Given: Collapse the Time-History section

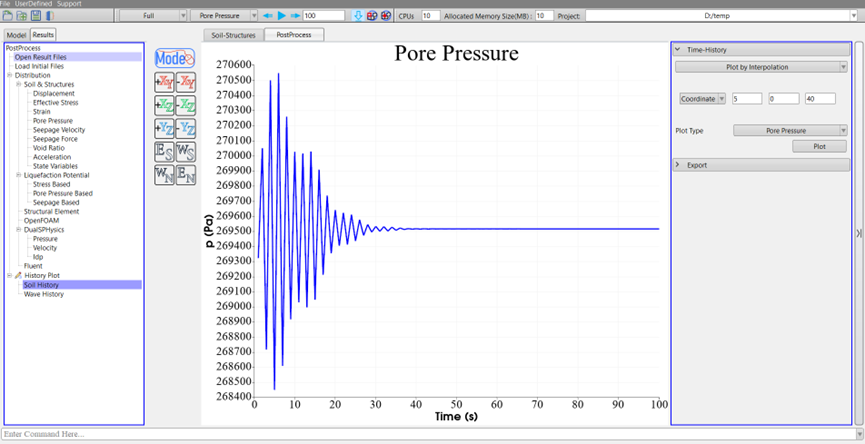Looking at the screenshot, I should (761, 50).
